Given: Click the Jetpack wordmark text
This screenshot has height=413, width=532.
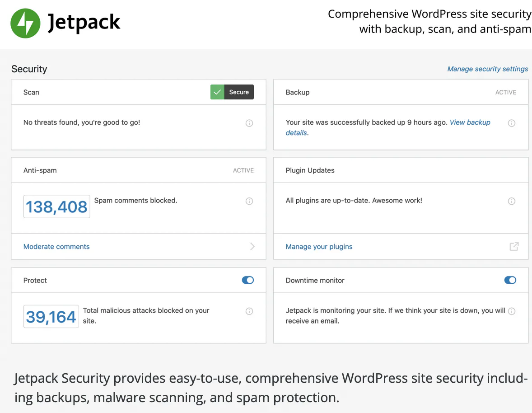Looking at the screenshot, I should 84,23.
